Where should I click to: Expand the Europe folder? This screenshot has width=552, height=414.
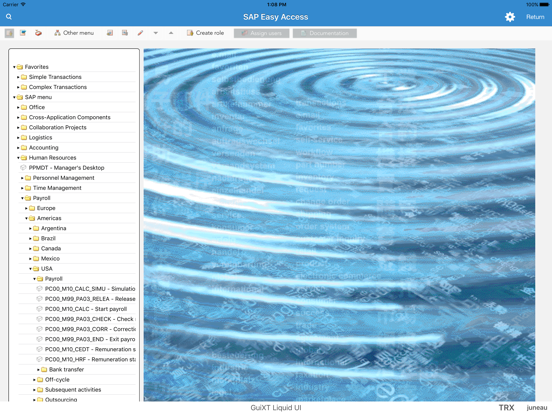coord(26,208)
